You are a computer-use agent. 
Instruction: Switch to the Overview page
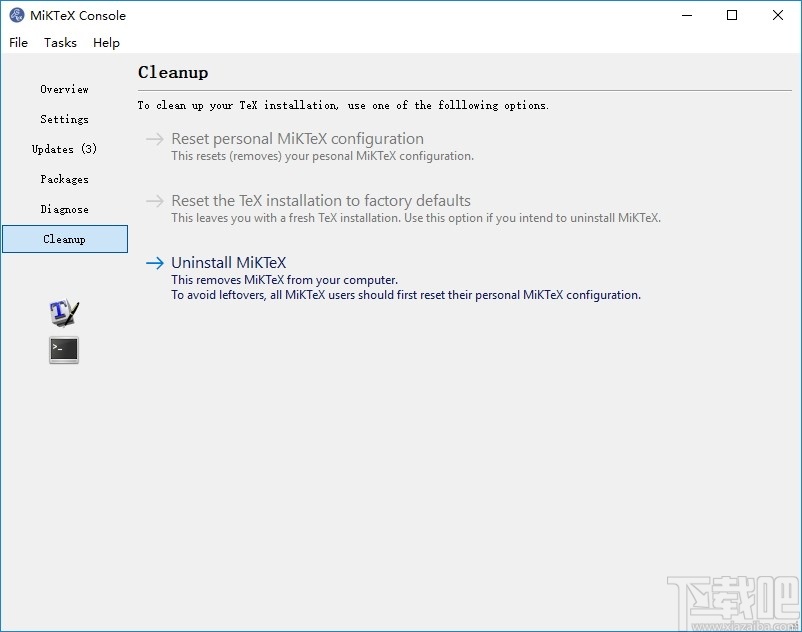[x=64, y=89]
